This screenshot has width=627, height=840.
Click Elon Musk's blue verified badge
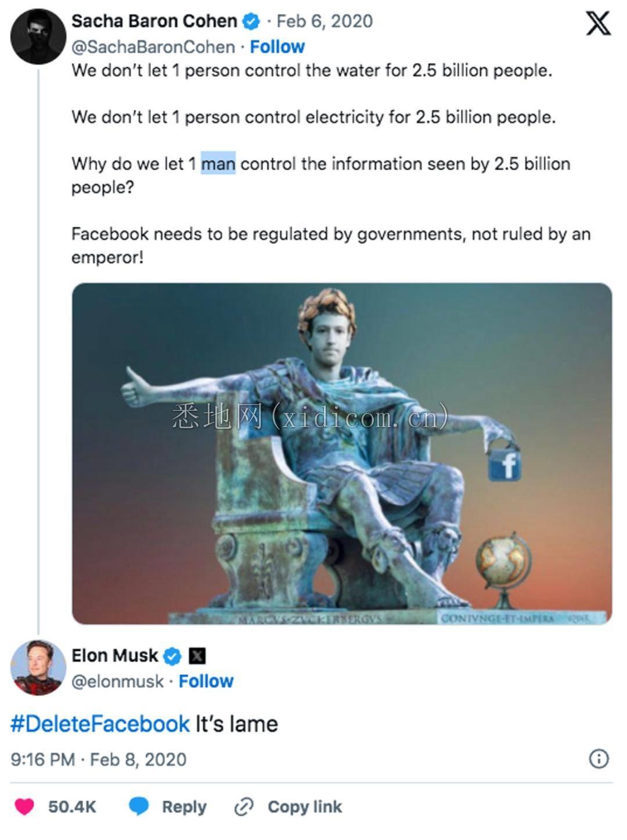pyautogui.click(x=172, y=656)
